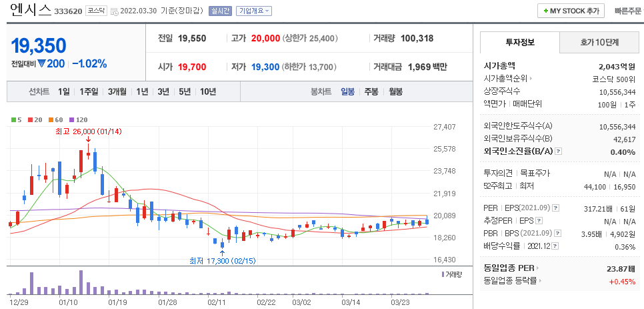Viewport: 644px width, 309px height.
Task: Open the 동일업종 등락률 link
Action: click(513, 281)
